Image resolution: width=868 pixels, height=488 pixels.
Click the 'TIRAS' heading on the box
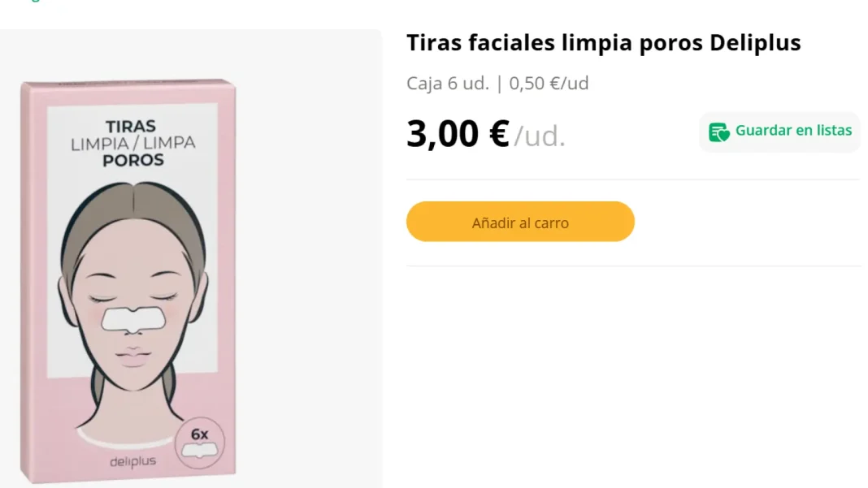[x=131, y=127]
